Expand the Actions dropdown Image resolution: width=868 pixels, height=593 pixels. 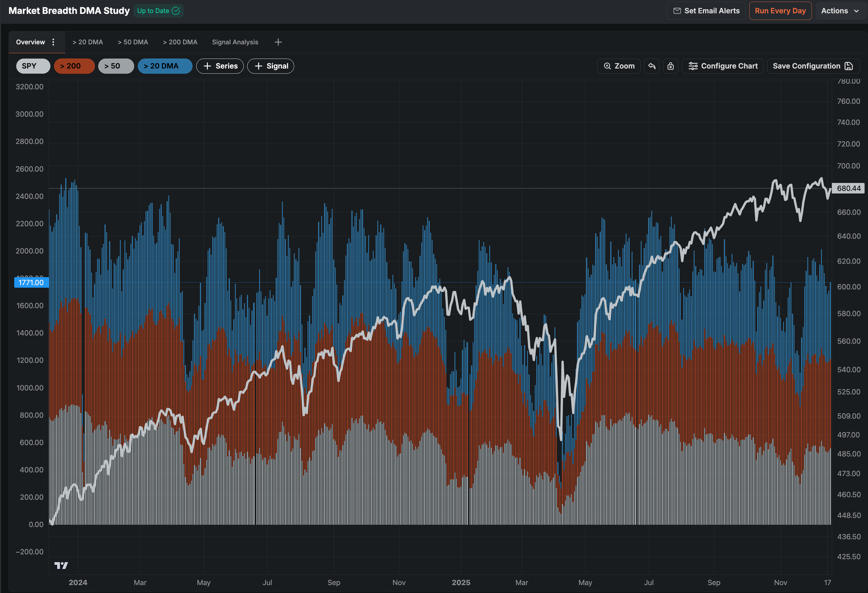click(x=840, y=11)
